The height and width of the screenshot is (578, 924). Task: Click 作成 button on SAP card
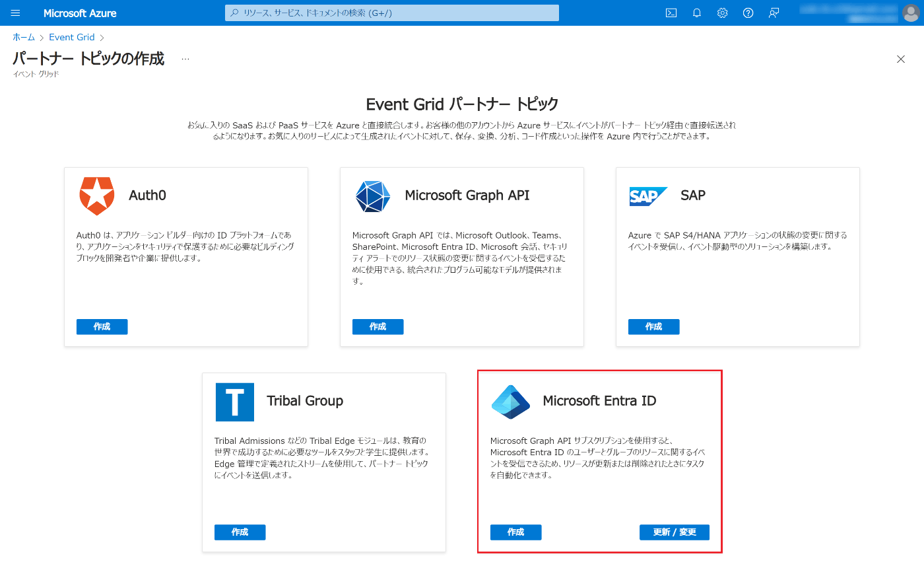653,326
